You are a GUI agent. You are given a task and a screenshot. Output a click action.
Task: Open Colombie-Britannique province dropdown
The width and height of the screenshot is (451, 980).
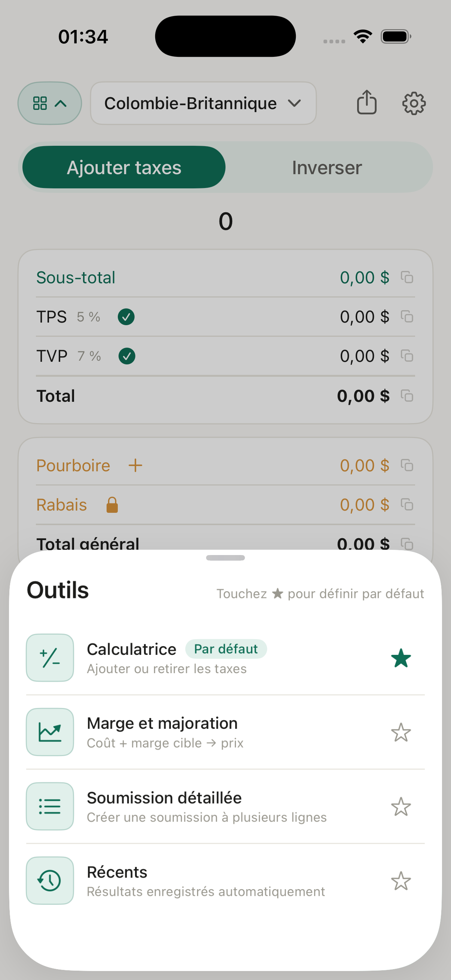pyautogui.click(x=203, y=103)
